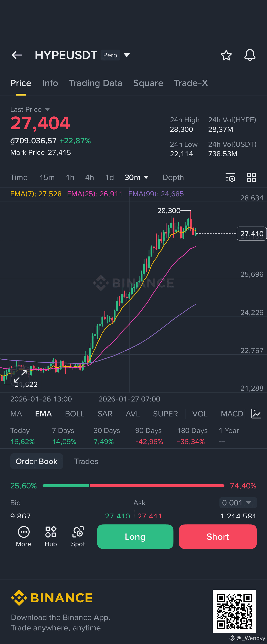Select the 15m interval
Screen dimensions: 267x644
click(47, 178)
